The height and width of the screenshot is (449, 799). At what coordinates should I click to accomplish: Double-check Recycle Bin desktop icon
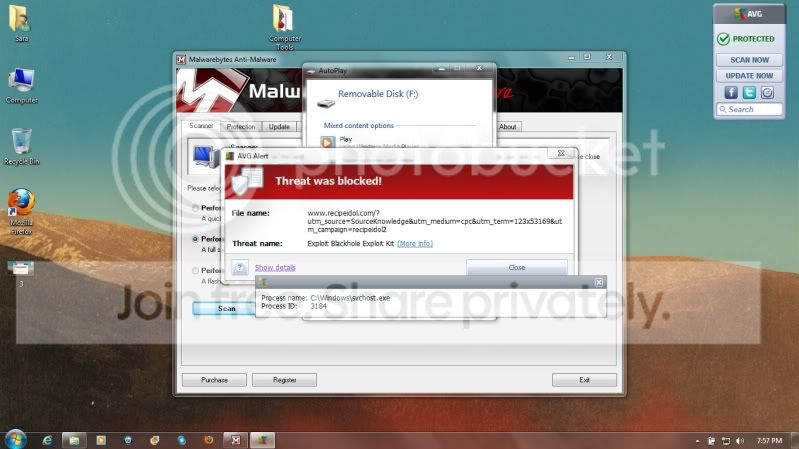tap(21, 143)
